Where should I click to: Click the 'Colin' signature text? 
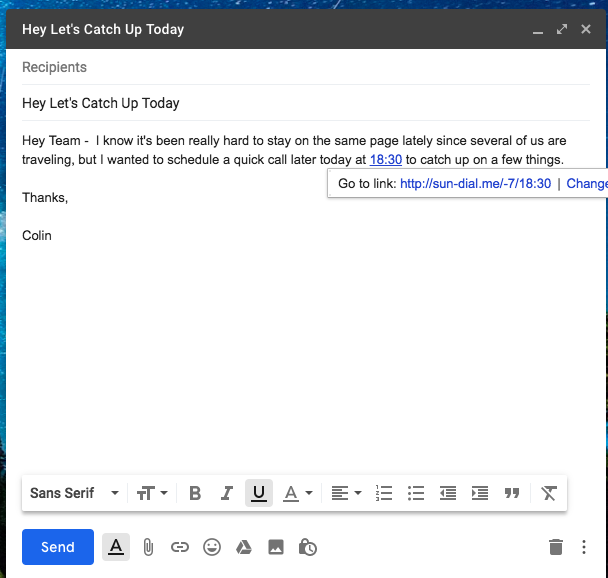click(37, 235)
